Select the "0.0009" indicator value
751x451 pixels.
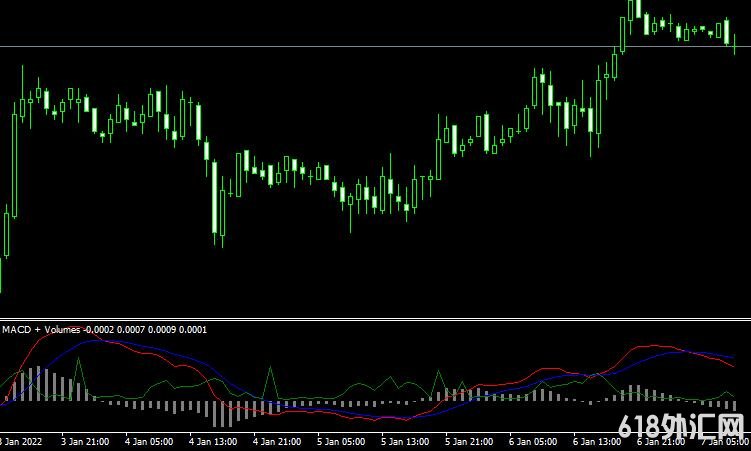coord(162,330)
